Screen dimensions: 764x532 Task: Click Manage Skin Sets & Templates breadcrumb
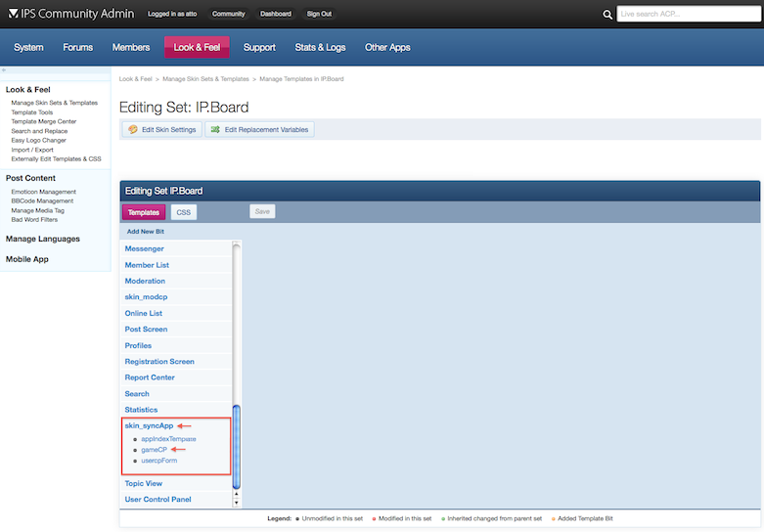pos(205,79)
